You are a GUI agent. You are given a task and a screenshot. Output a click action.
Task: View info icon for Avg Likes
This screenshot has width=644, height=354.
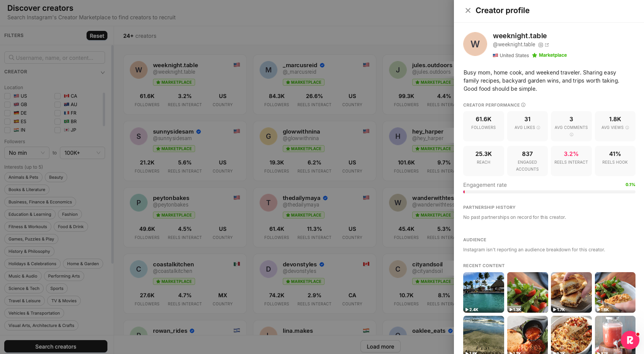(538, 128)
